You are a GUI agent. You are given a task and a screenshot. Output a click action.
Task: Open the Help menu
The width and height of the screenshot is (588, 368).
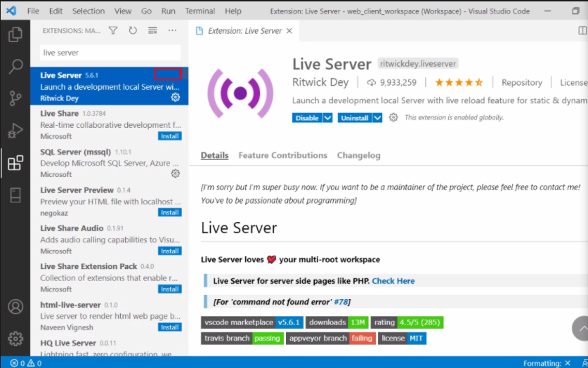(x=233, y=11)
